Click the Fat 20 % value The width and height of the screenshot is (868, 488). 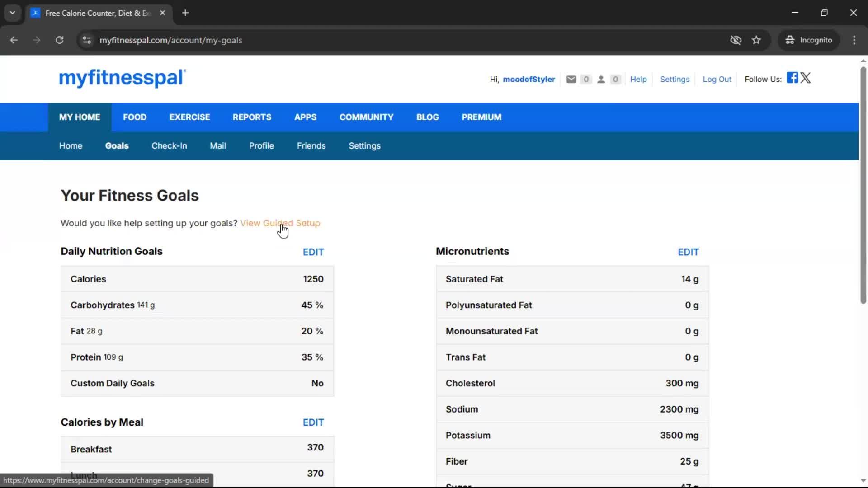tap(312, 331)
